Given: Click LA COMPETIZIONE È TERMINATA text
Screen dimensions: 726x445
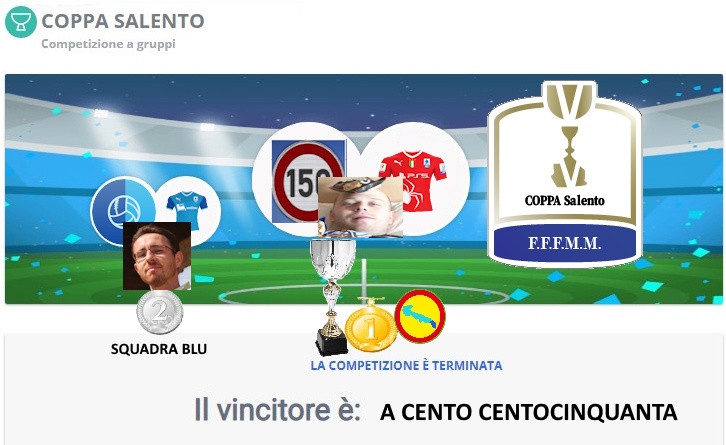Looking at the screenshot, I should pyautogui.click(x=406, y=365).
